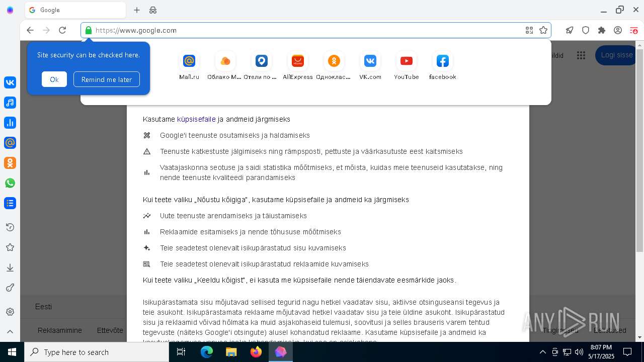
Task: Open WhatsApp icon in sidebar
Action: point(10,183)
